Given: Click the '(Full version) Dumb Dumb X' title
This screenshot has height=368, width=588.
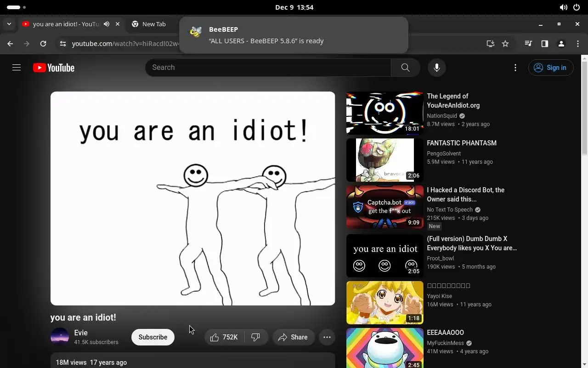Looking at the screenshot, I should pos(472,243).
